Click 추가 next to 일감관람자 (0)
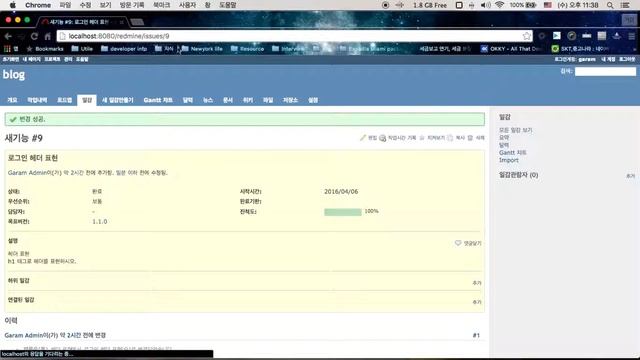The height and width of the screenshot is (360, 640). coord(630,176)
